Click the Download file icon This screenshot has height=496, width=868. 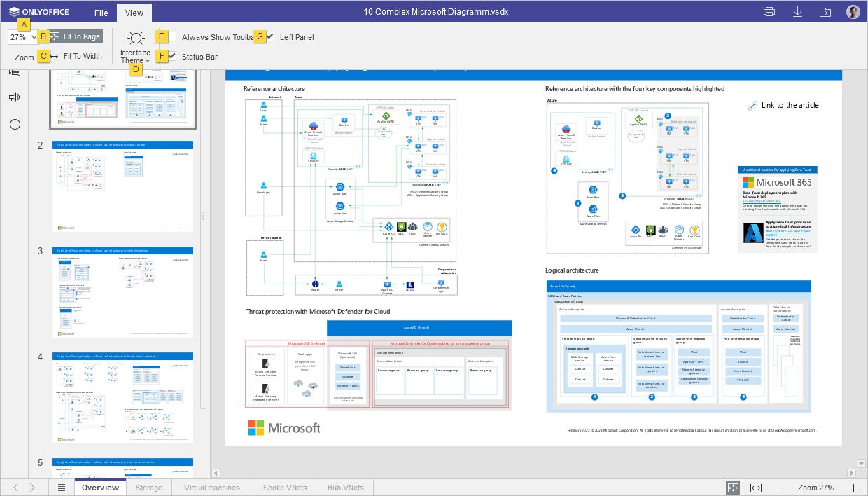(x=797, y=12)
